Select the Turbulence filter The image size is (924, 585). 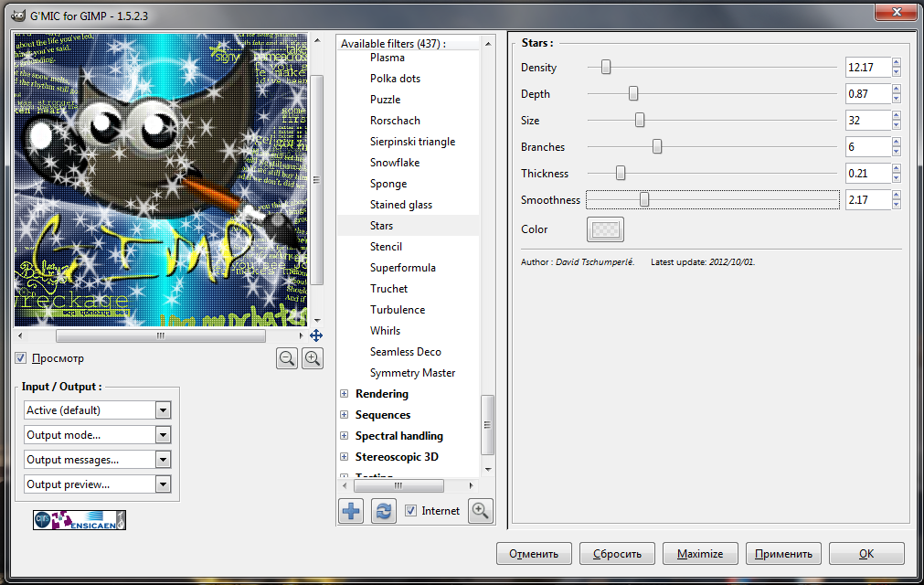pos(398,310)
